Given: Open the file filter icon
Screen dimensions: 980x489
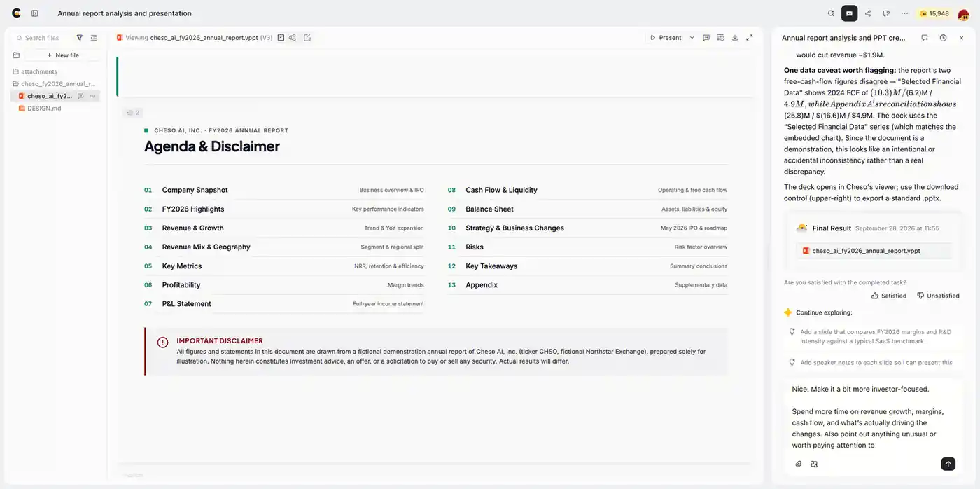Looking at the screenshot, I should [x=80, y=38].
